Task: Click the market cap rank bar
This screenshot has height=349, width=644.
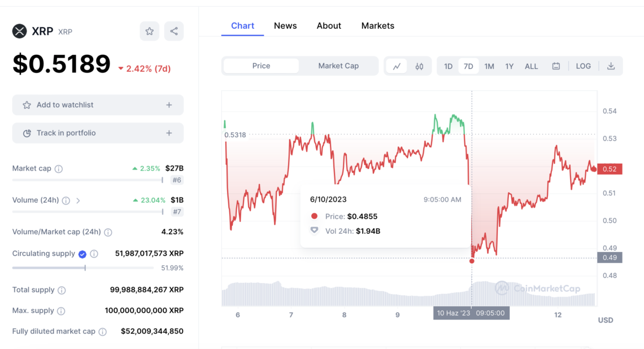Action: [x=88, y=180]
